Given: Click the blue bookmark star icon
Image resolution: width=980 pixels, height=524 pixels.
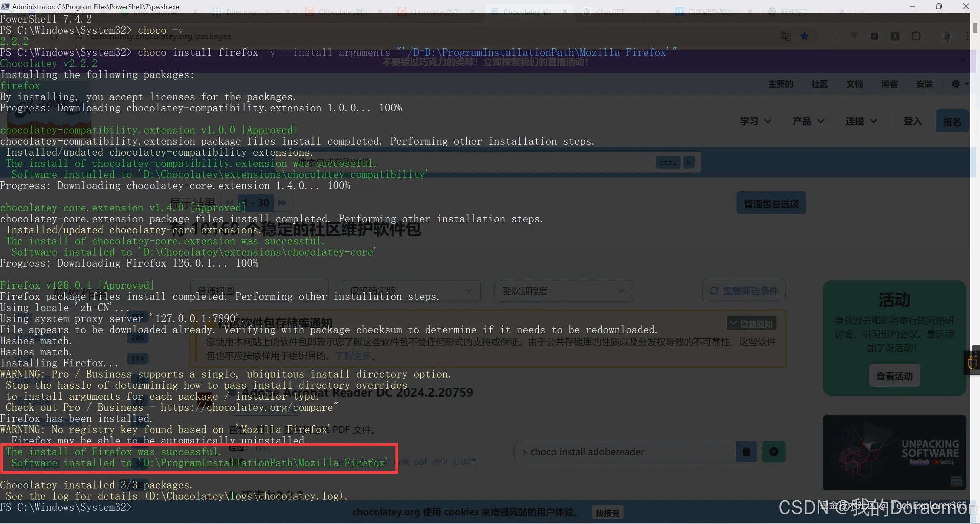Looking at the screenshot, I should tap(804, 36).
